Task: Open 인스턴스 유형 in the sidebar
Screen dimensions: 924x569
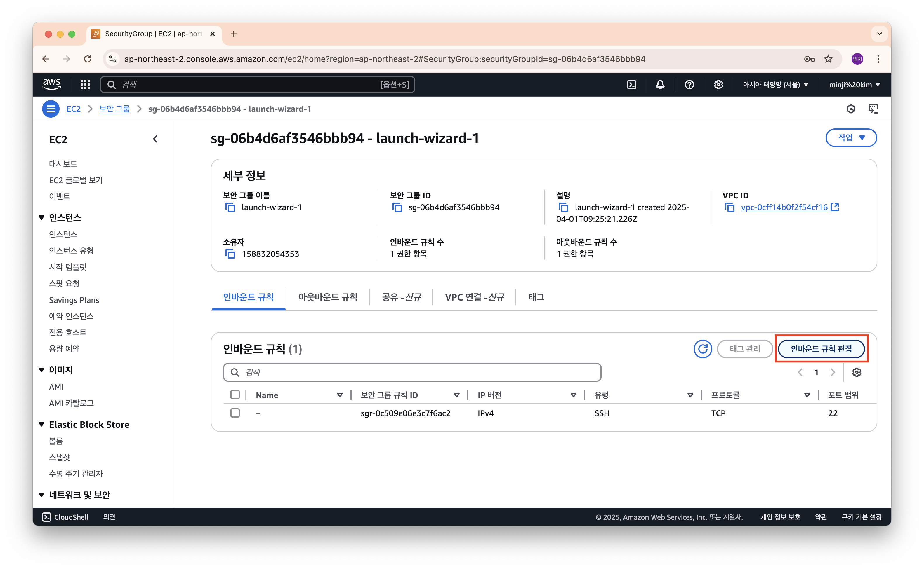Action: (71, 251)
